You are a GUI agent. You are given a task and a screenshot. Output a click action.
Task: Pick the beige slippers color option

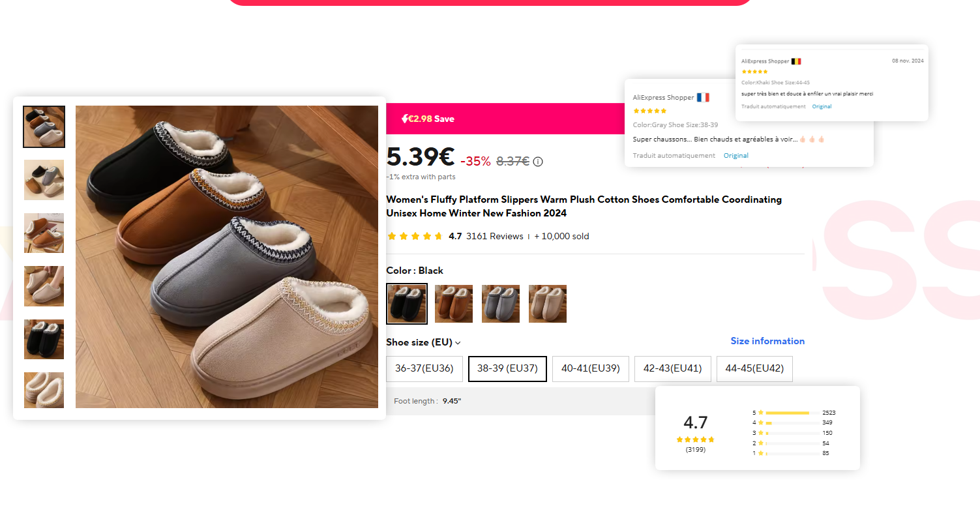548,304
